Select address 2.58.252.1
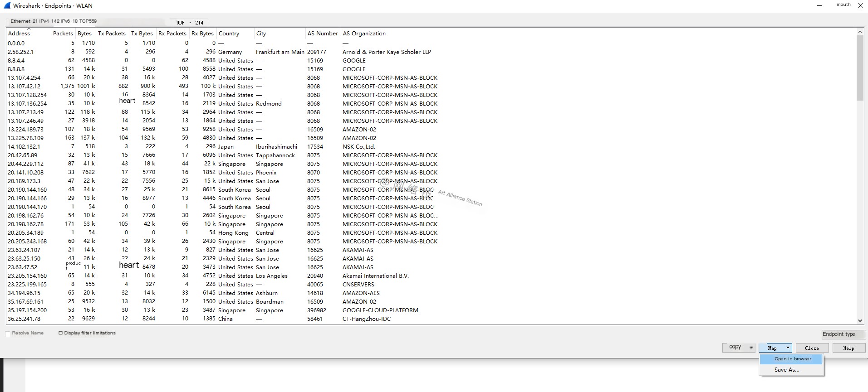This screenshot has width=868, height=392. [x=21, y=52]
